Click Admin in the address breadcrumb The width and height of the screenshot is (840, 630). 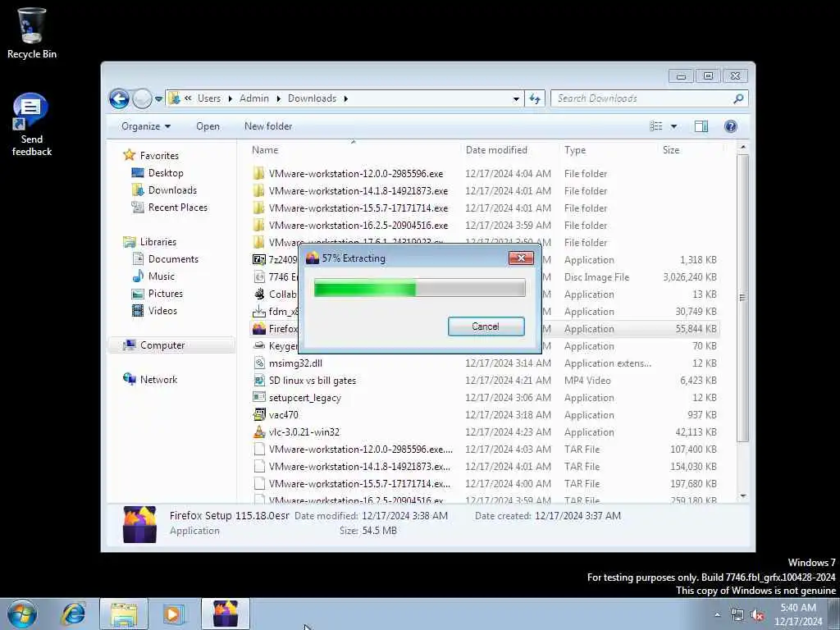coord(254,98)
